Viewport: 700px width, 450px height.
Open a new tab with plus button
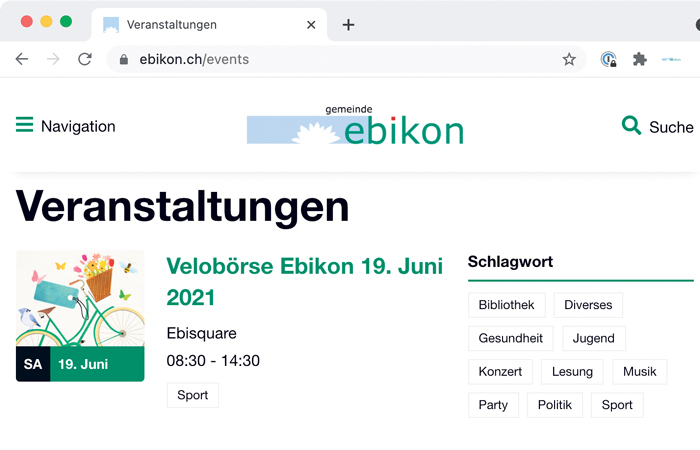click(348, 25)
